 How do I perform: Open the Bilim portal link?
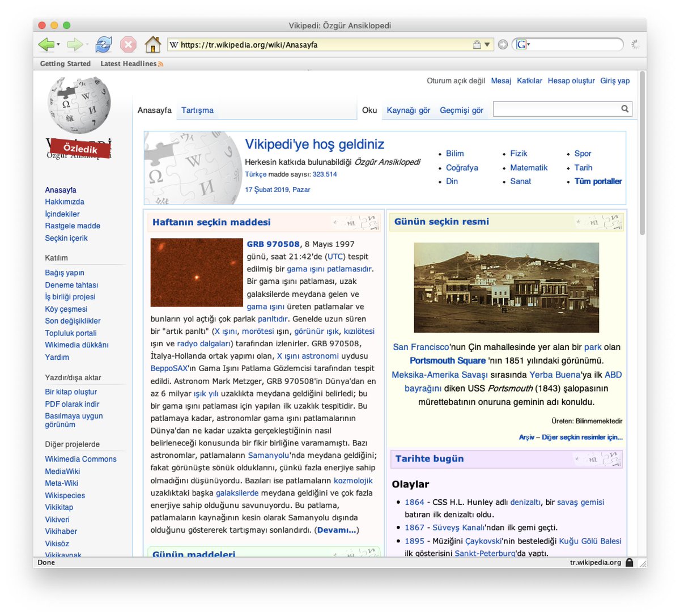455,154
